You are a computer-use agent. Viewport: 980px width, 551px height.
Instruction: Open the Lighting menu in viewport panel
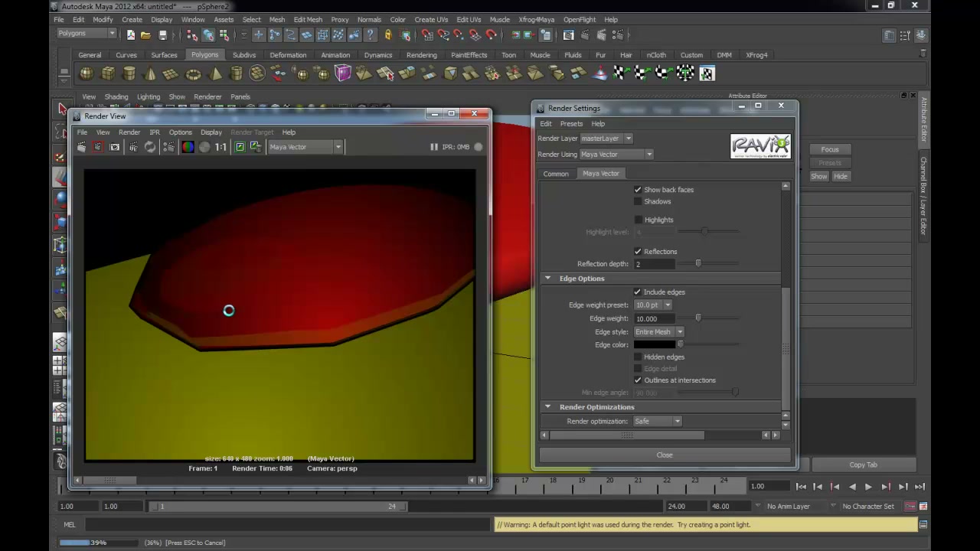point(149,96)
